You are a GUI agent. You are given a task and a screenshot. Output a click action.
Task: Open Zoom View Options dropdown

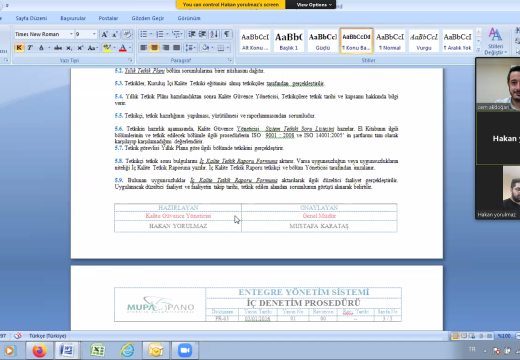click(x=314, y=5)
